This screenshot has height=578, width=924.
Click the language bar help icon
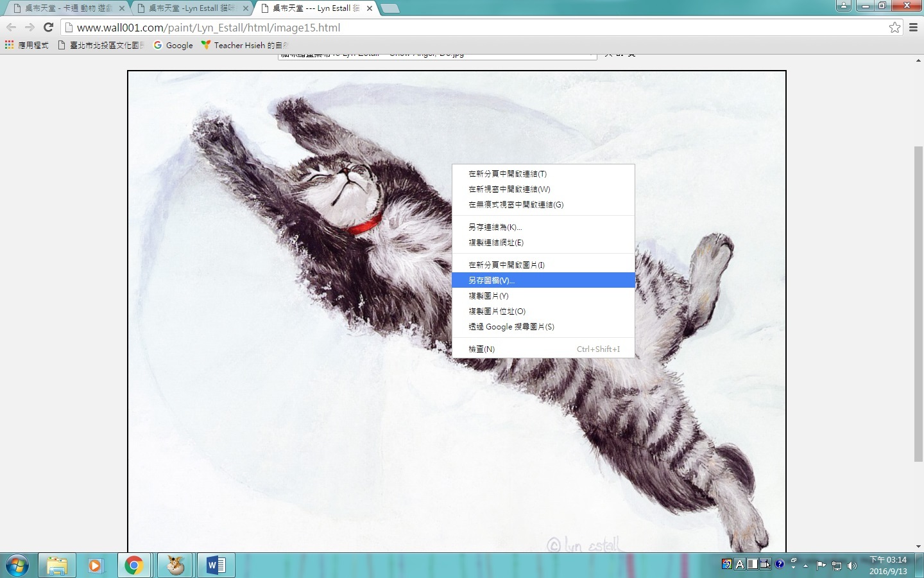[780, 564]
